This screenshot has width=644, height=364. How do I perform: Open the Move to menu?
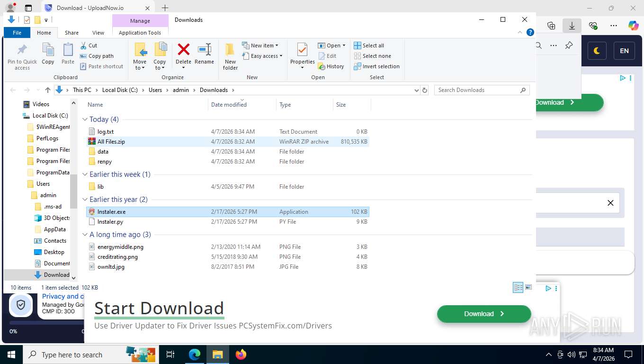pos(140,57)
